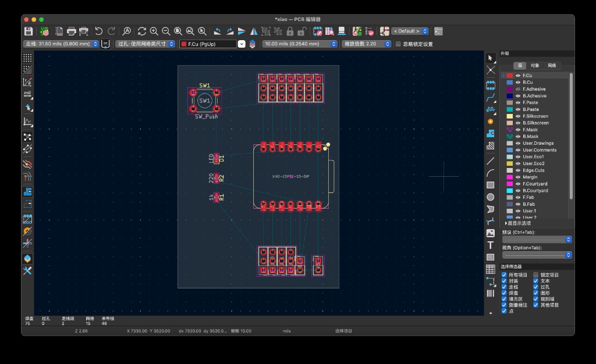Image resolution: width=596 pixels, height=364 pixels.
Task: Uncheck the 走线 filter checkbox
Action: coord(504,287)
